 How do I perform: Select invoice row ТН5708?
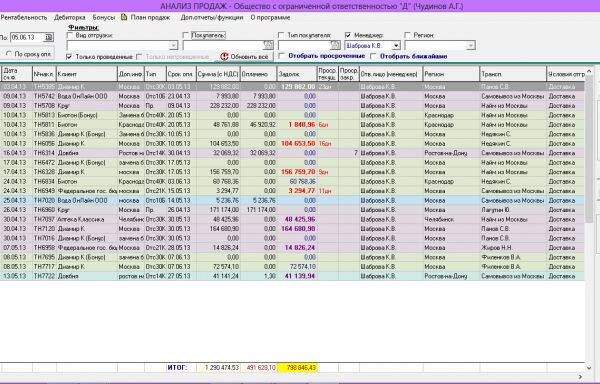[x=292, y=106]
